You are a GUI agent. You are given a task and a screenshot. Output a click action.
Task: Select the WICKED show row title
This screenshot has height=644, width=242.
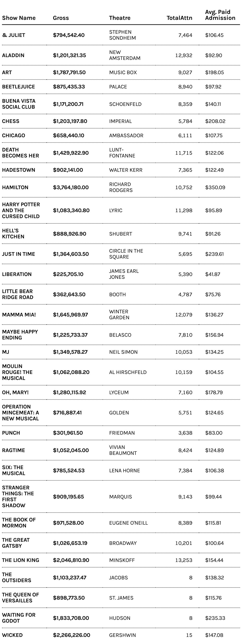(12, 635)
